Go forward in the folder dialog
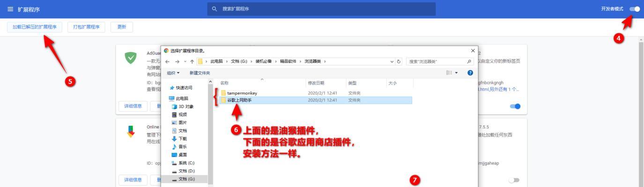Screen dimensions: 644x187 (177, 62)
